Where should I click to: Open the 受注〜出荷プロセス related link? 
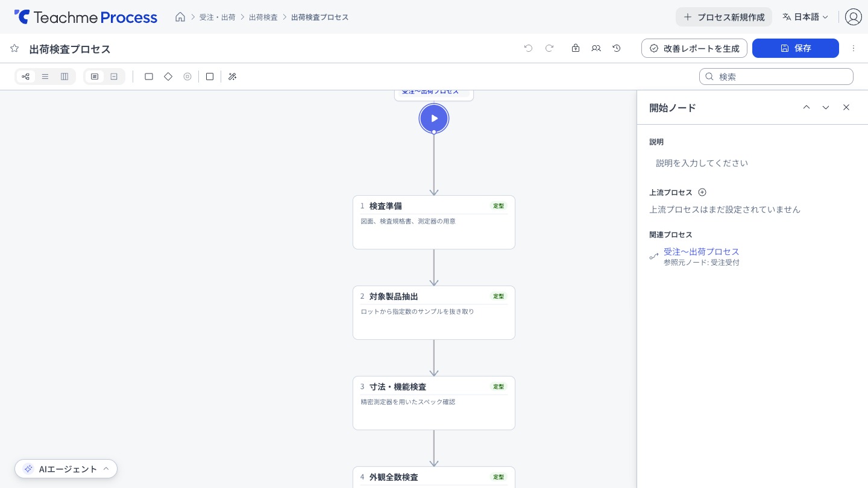(702, 252)
